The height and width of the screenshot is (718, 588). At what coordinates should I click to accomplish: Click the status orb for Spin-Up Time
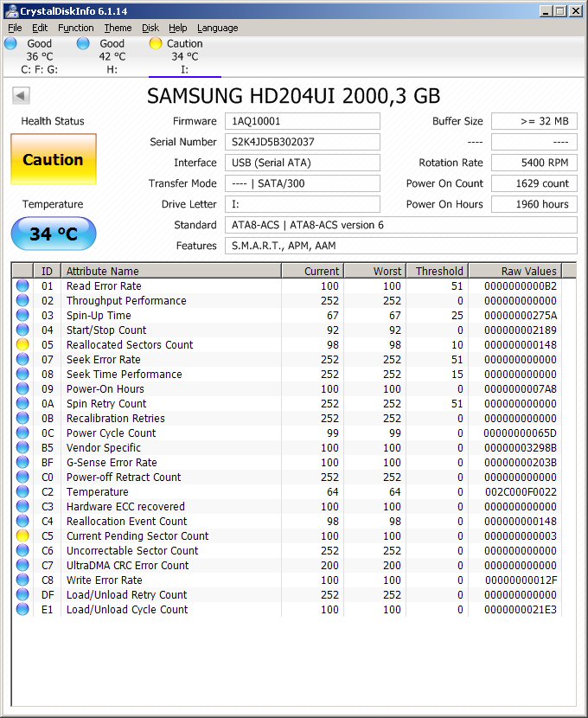click(x=22, y=315)
